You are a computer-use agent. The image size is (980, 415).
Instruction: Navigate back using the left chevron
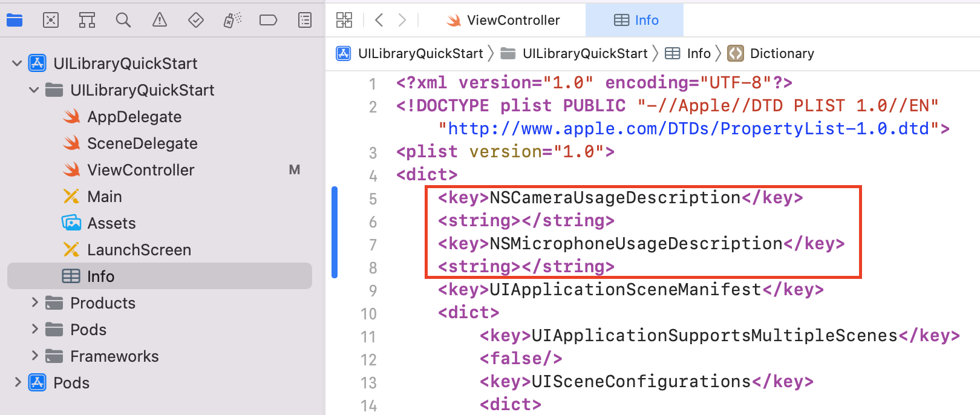click(x=379, y=19)
